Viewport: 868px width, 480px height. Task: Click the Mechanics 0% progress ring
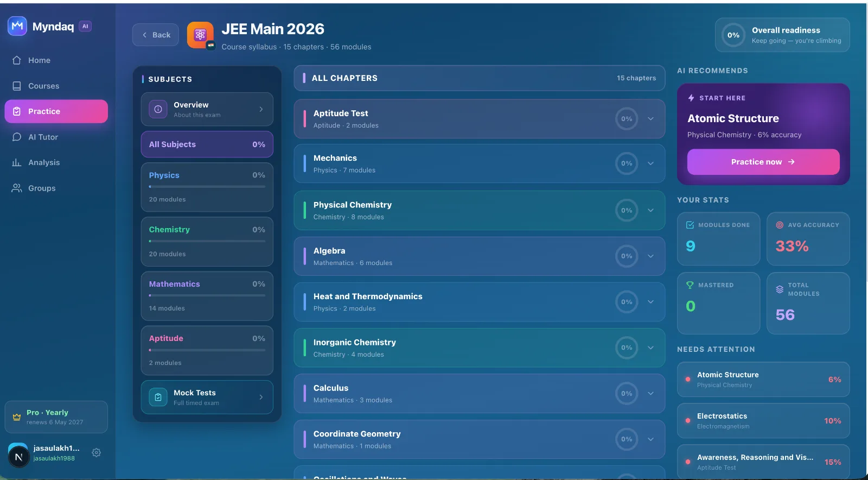(x=627, y=163)
